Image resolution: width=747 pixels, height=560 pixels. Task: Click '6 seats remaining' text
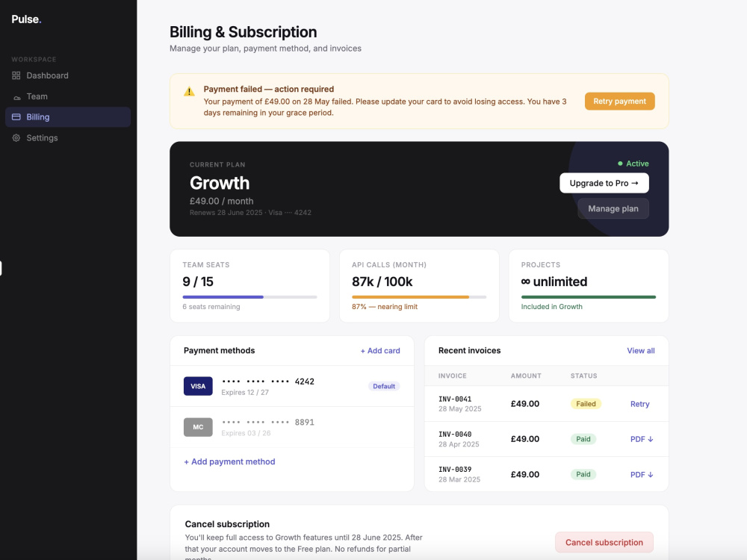[x=211, y=307]
